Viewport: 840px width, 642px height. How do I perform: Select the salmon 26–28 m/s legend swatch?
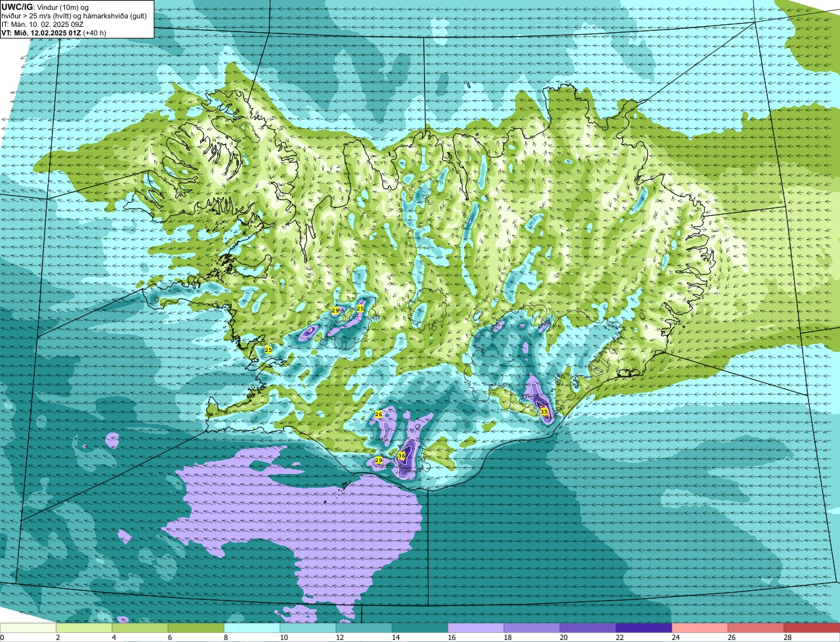pyautogui.click(x=756, y=628)
